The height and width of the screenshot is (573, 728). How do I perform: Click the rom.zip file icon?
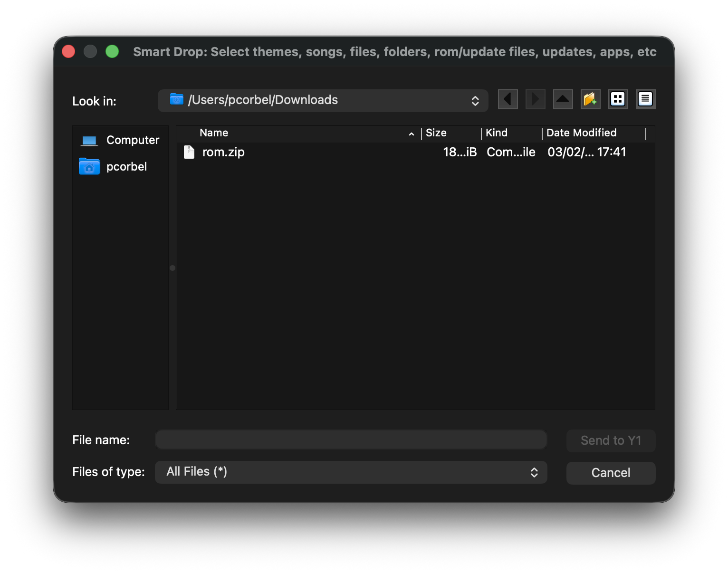click(x=189, y=152)
